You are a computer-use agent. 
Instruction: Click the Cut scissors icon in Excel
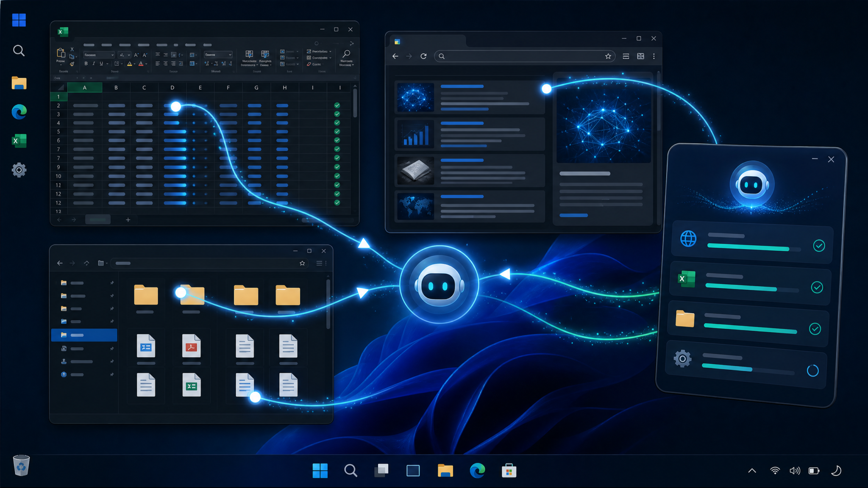coord(72,49)
